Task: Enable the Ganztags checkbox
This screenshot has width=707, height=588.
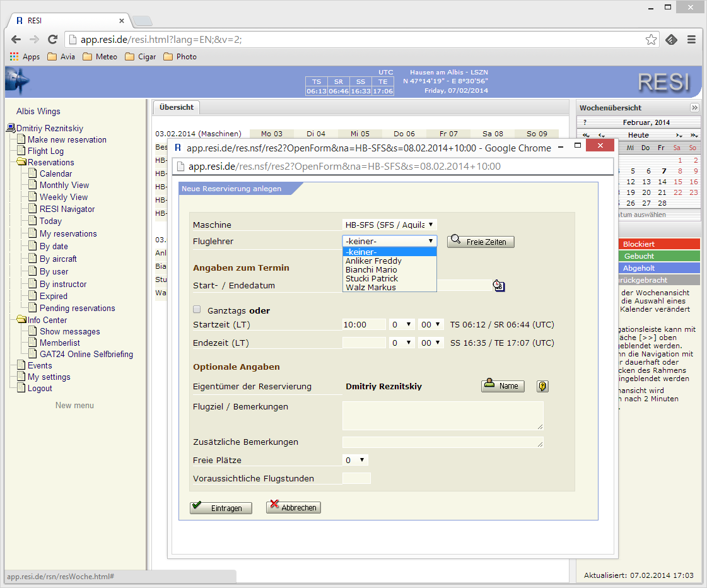Action: pos(197,310)
